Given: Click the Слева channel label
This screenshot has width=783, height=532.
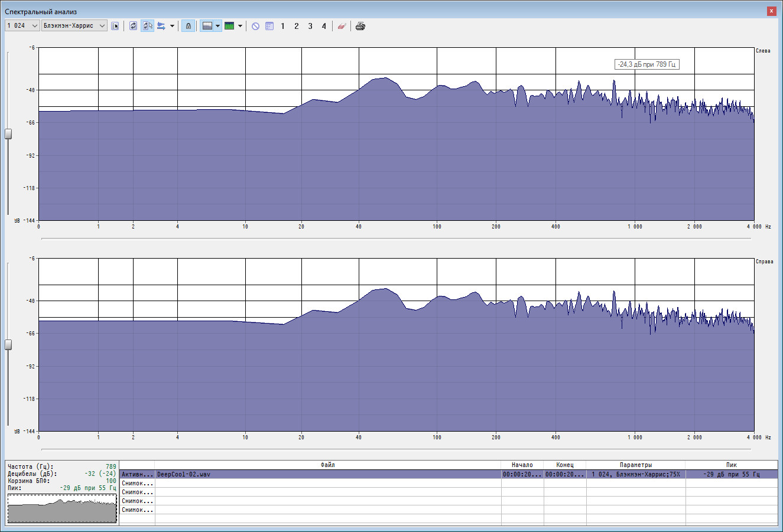Looking at the screenshot, I should pyautogui.click(x=763, y=51).
